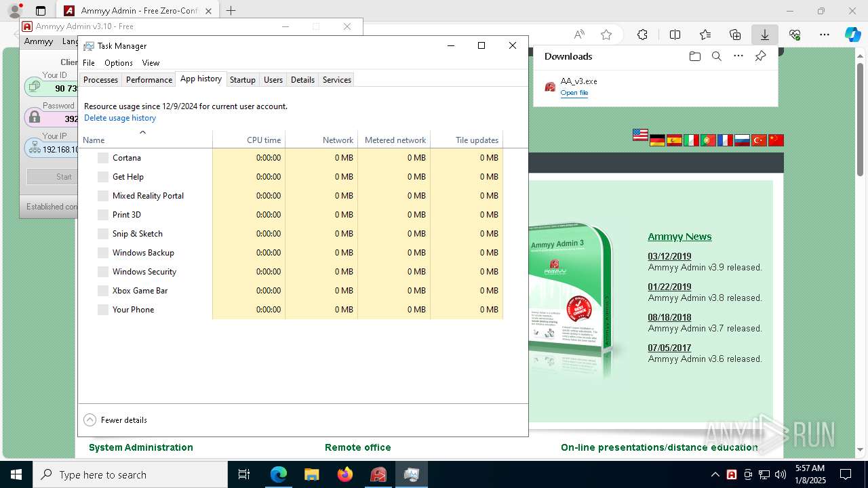Open Ammyy News link

click(x=679, y=237)
